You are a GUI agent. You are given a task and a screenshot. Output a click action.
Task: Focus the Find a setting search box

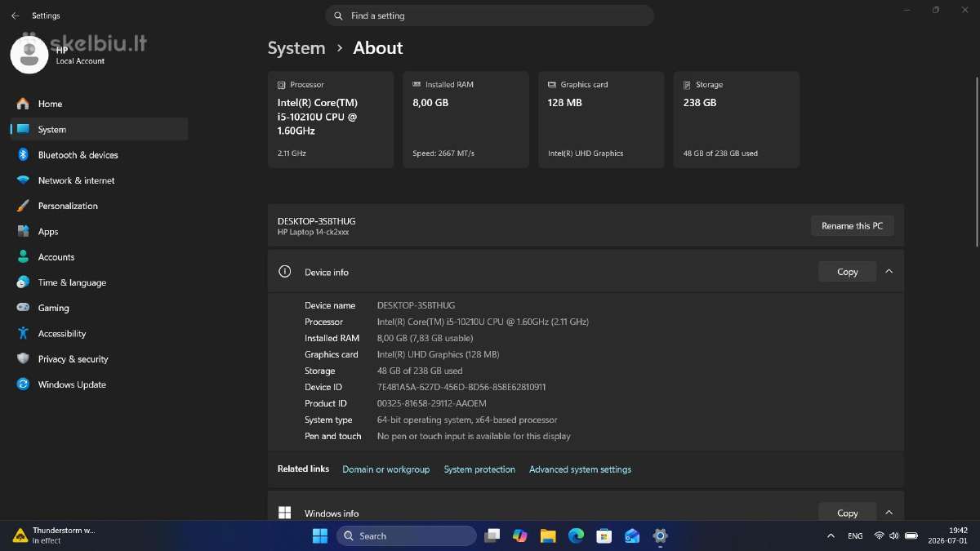click(x=490, y=16)
